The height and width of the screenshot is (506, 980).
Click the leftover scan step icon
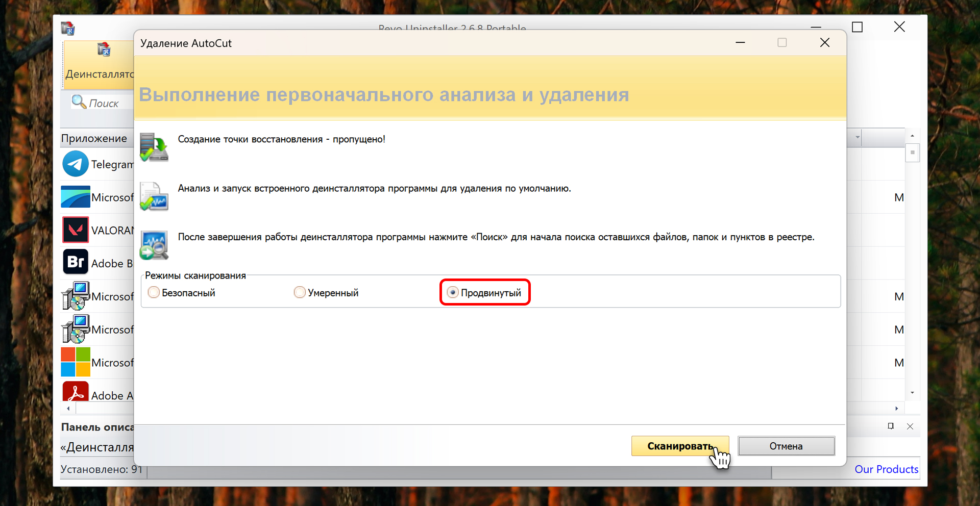[x=154, y=245]
